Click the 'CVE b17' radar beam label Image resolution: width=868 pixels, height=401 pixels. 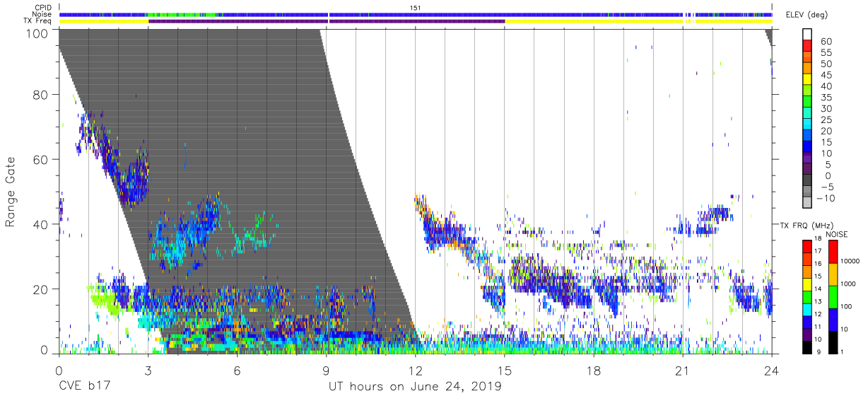[x=83, y=386]
